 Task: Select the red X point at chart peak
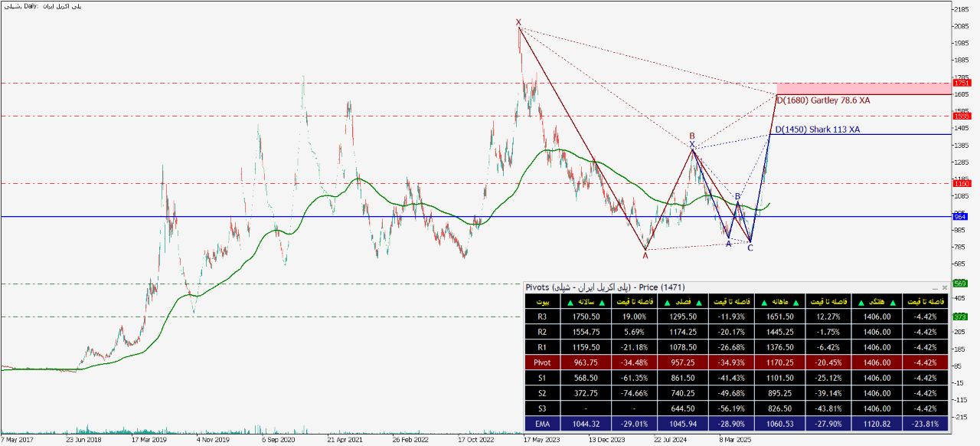click(518, 22)
